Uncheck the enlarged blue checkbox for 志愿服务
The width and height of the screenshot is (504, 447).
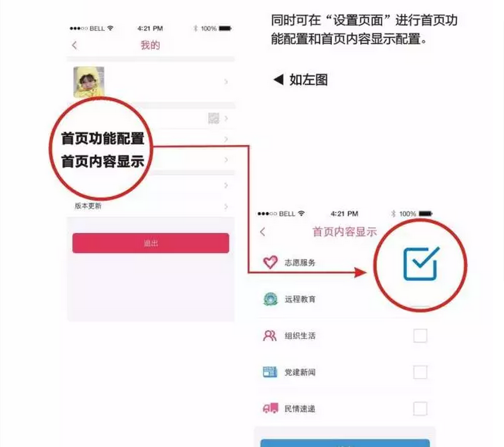coord(421,264)
